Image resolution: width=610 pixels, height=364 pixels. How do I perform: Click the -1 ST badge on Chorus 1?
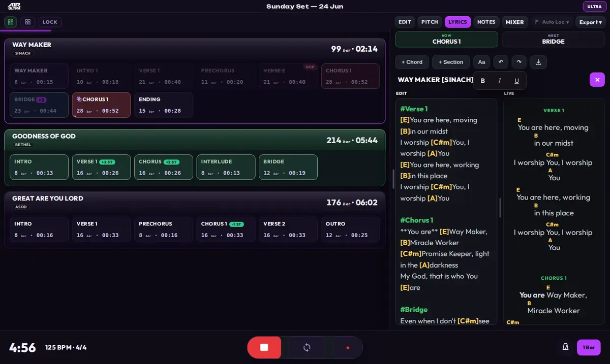pos(236,224)
